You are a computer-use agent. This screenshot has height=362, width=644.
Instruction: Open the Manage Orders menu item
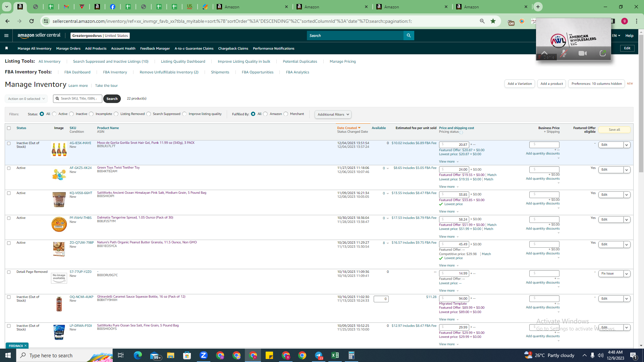tap(68, 49)
